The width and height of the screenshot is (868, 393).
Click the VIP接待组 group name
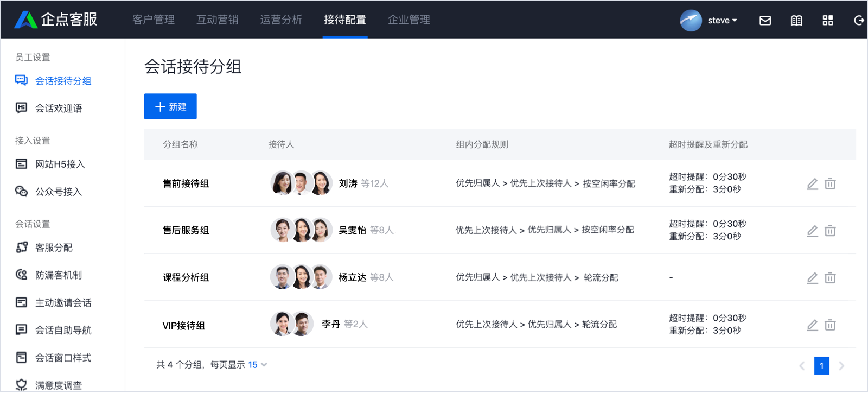[x=184, y=326]
